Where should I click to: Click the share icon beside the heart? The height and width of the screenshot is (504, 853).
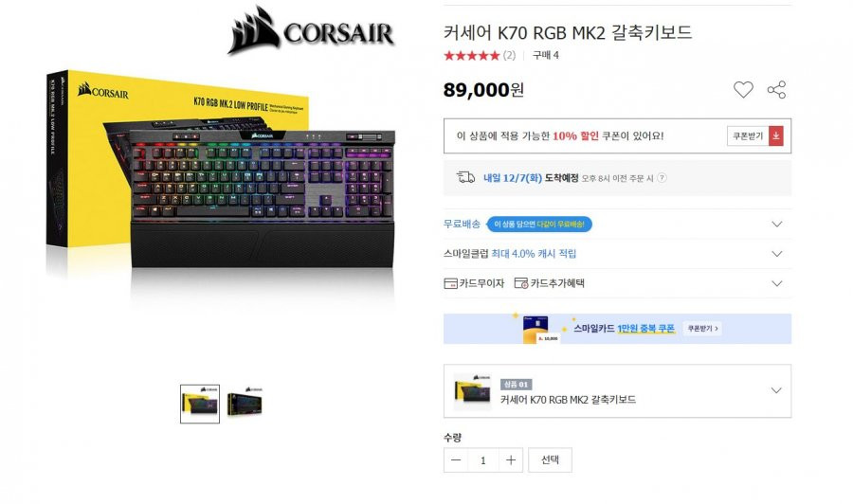776,90
